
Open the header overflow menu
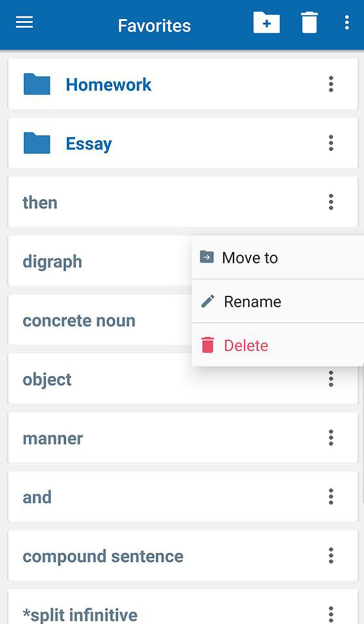[x=346, y=23]
